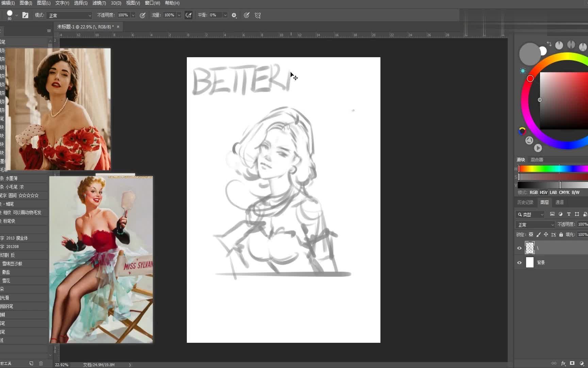Viewport: 588px width, 368px height.
Task: Hide the 背景 layer
Action: [519, 262]
